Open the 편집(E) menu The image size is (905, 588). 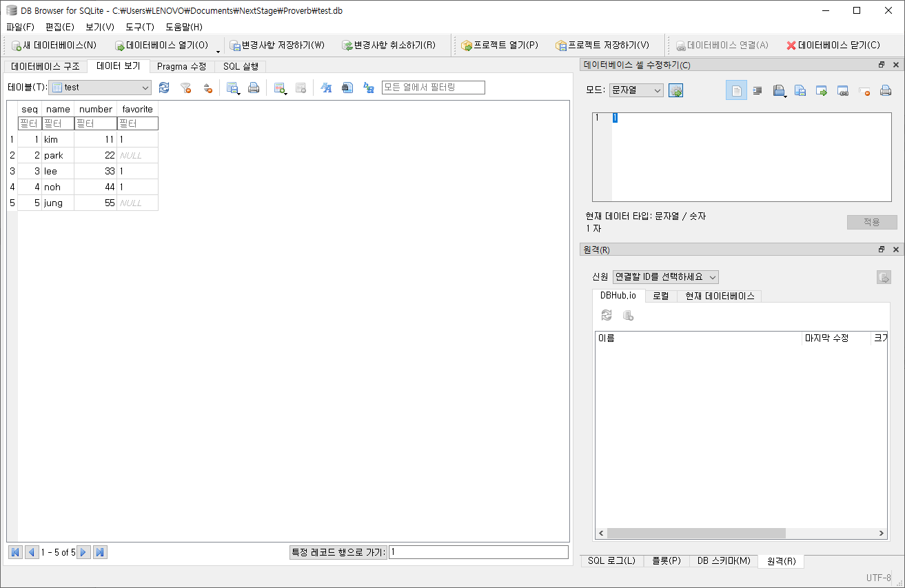point(60,27)
